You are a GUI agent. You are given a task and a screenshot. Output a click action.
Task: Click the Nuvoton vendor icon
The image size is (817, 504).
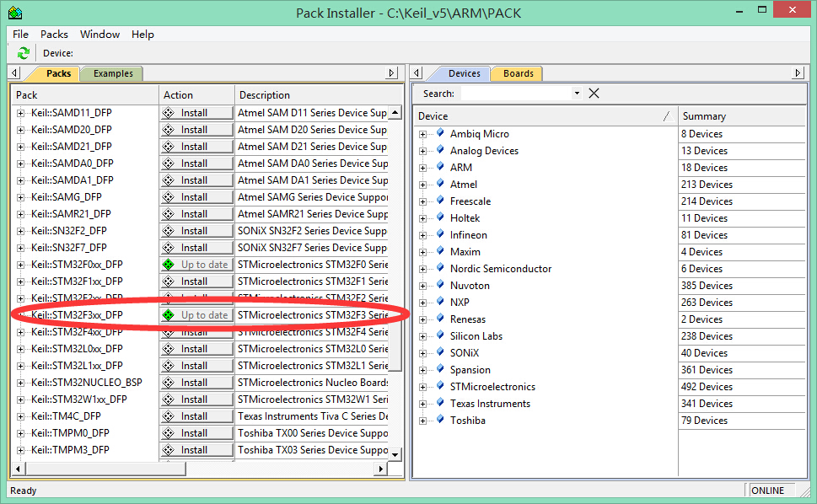(440, 285)
